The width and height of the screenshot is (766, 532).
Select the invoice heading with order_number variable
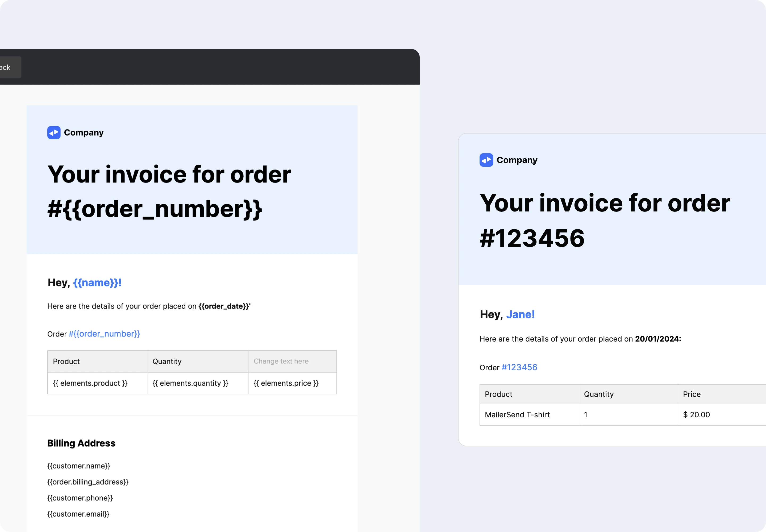pos(169,191)
